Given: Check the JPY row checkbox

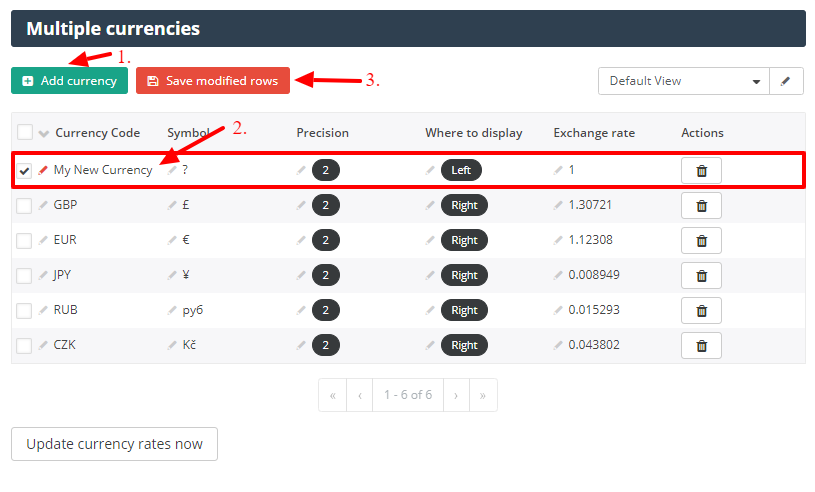Looking at the screenshot, I should coord(24,275).
